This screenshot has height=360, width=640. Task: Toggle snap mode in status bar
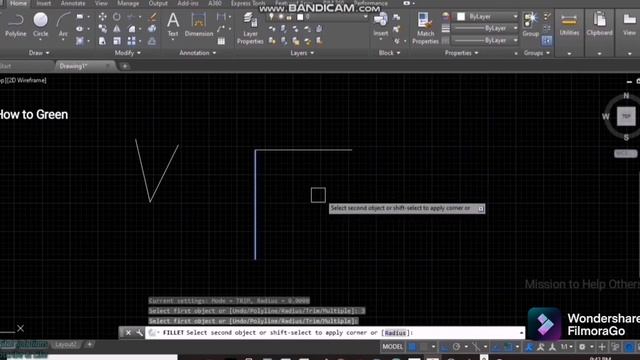coord(424,347)
